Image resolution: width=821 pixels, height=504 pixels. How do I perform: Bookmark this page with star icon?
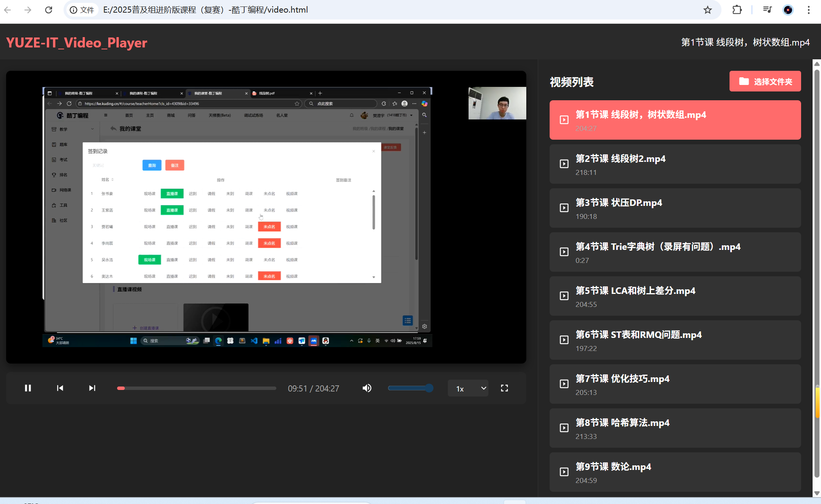[707, 10]
